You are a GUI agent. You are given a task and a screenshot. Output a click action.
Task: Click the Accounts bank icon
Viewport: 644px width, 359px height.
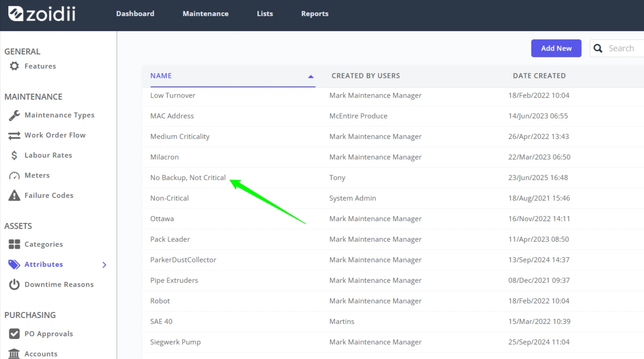pyautogui.click(x=14, y=354)
